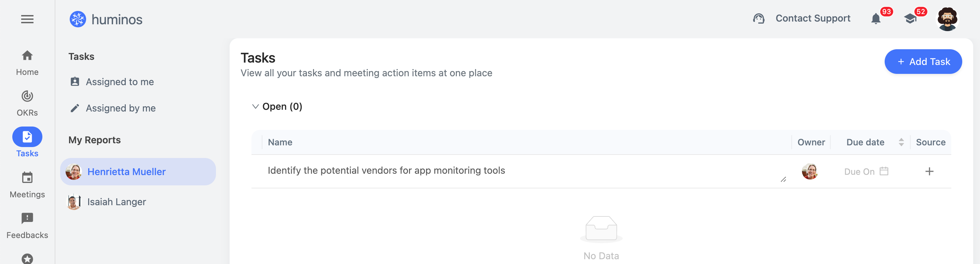980x264 pixels.
Task: Click the Assigned to me badge icon
Action: coord(75,81)
